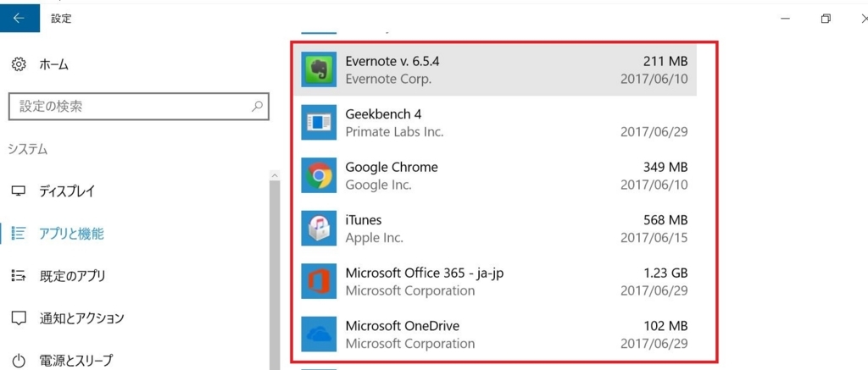Viewport: 868px width, 370px height.
Task: Go to アプリと機能 section
Action: coord(71,234)
